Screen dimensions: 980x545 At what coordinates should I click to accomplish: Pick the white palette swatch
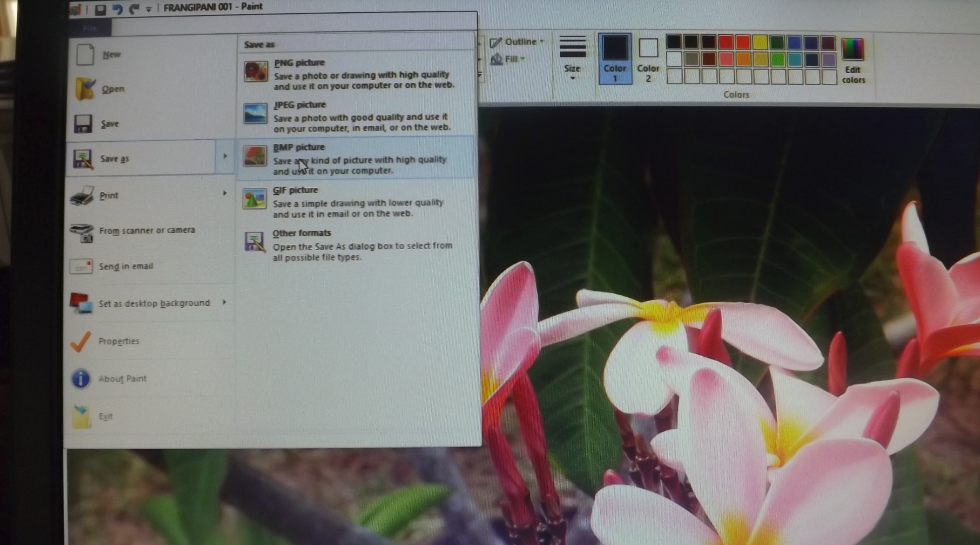(674, 60)
